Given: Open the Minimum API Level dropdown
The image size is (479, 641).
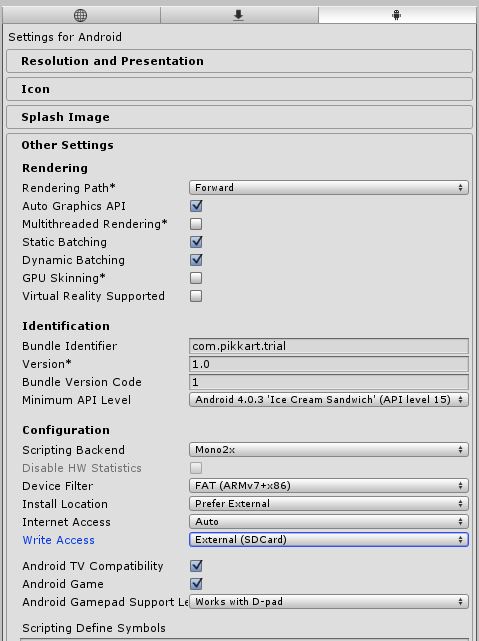Looking at the screenshot, I should (x=329, y=399).
